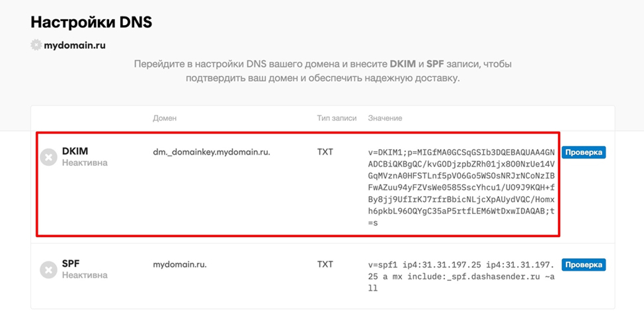Click the Настройки DNS page heading

coord(91,22)
